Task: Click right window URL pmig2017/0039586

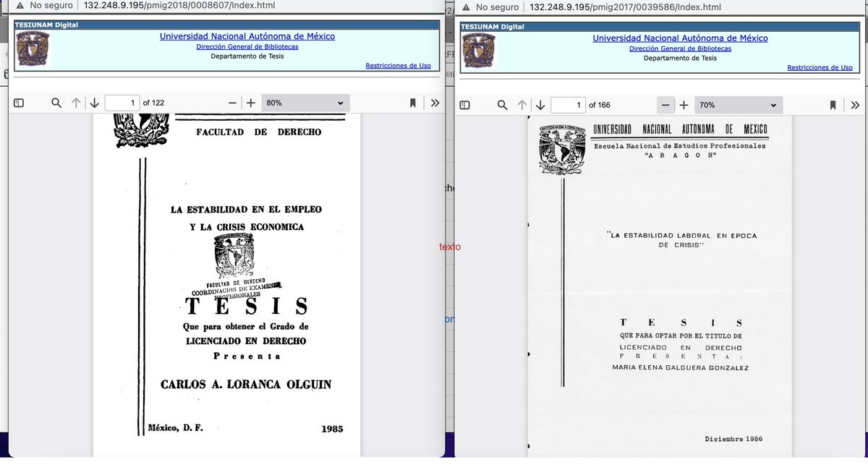Action: (x=625, y=7)
